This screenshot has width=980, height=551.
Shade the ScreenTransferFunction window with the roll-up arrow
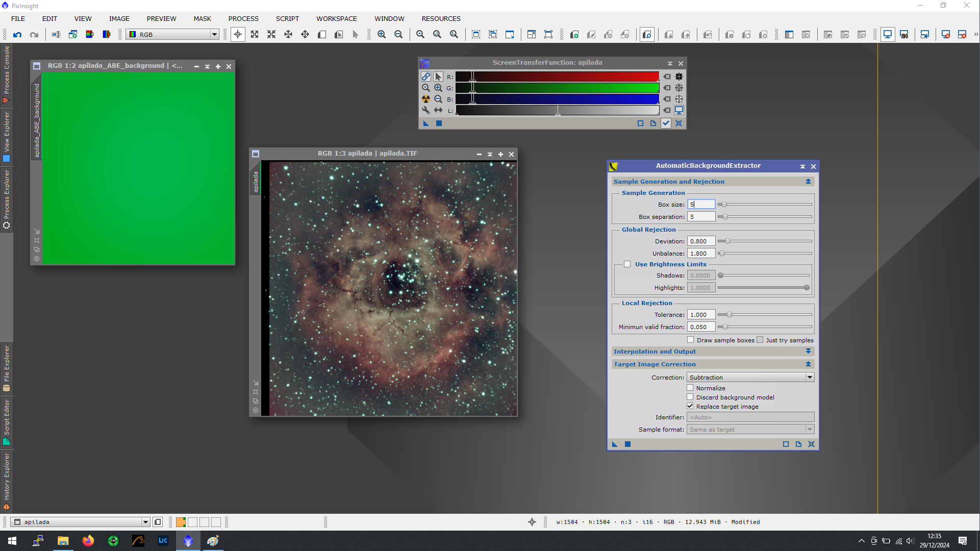tap(670, 63)
